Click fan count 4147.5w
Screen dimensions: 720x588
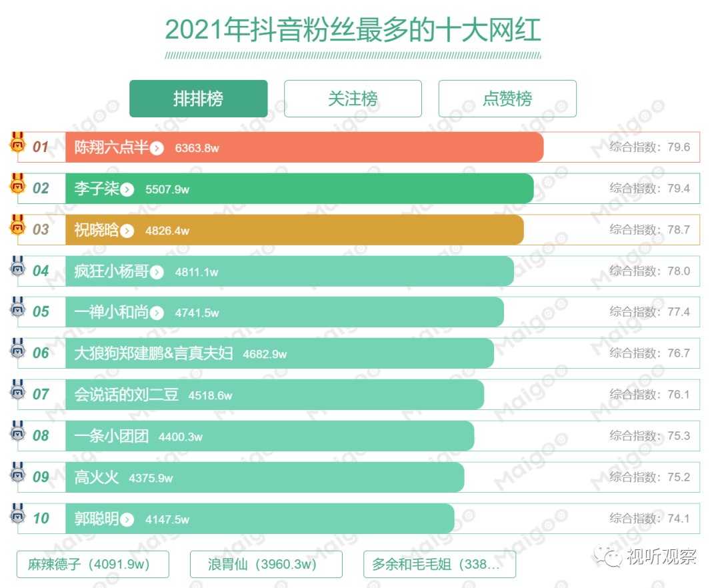click(x=167, y=519)
